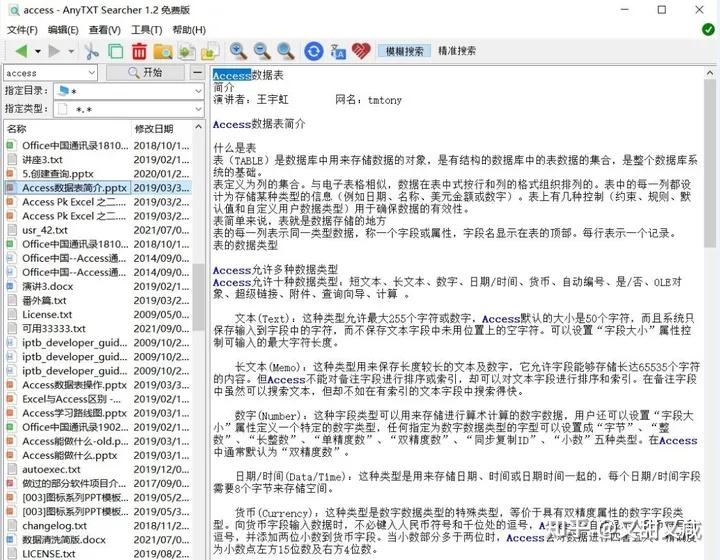
Task: Zoom out preview with minus magnifier
Action: coord(262,51)
